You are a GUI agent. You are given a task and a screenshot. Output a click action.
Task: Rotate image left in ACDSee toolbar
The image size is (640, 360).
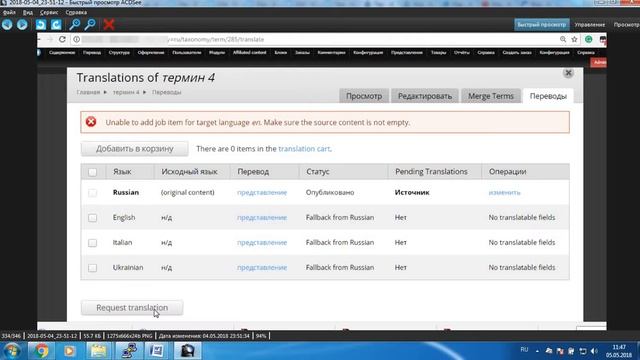coord(41,24)
